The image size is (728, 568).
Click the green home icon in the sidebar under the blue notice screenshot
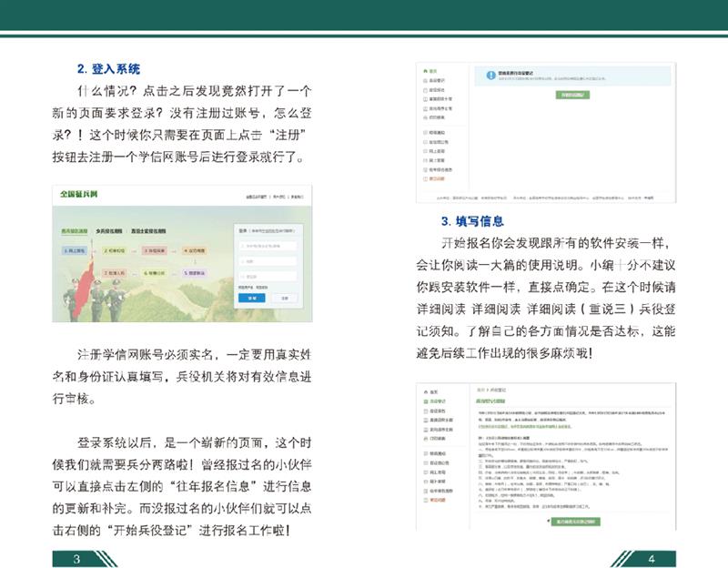point(426,71)
